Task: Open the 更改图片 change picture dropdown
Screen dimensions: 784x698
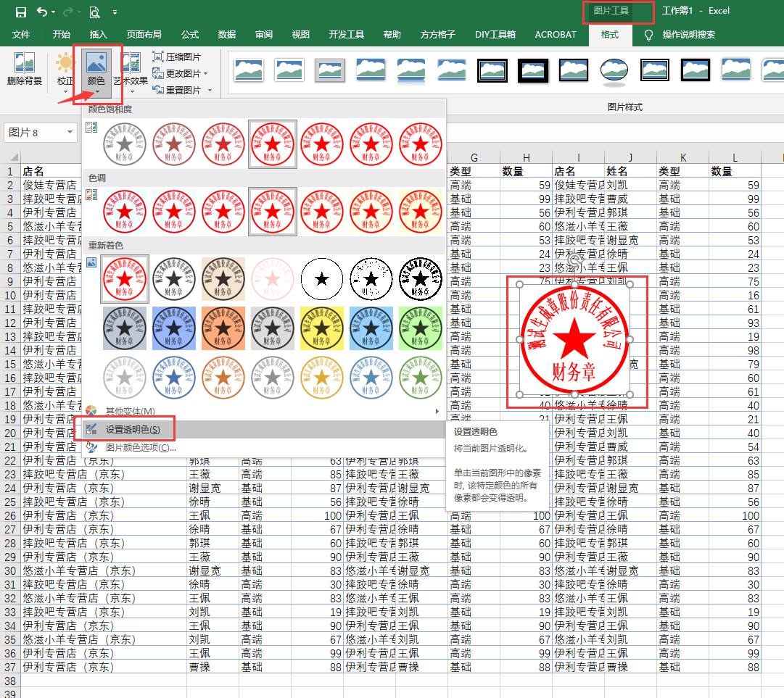Action: click(180, 73)
